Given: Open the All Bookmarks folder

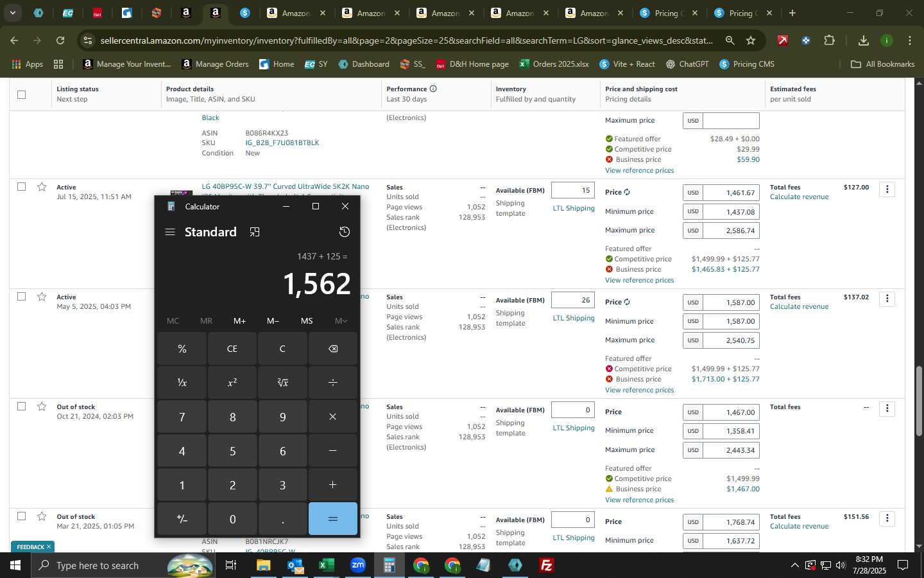Looking at the screenshot, I should (x=882, y=64).
